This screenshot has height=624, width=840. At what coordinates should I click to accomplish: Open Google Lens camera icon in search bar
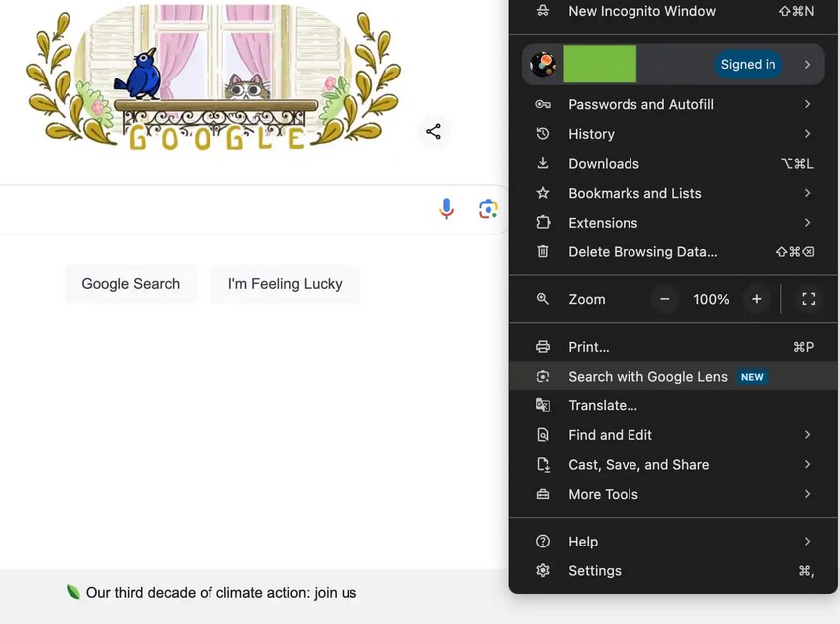[x=489, y=209]
